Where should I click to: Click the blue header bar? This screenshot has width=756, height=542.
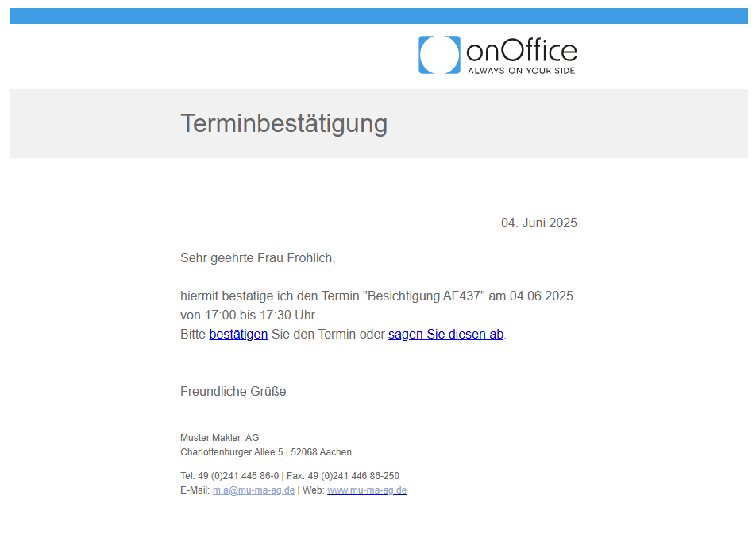tap(379, 15)
